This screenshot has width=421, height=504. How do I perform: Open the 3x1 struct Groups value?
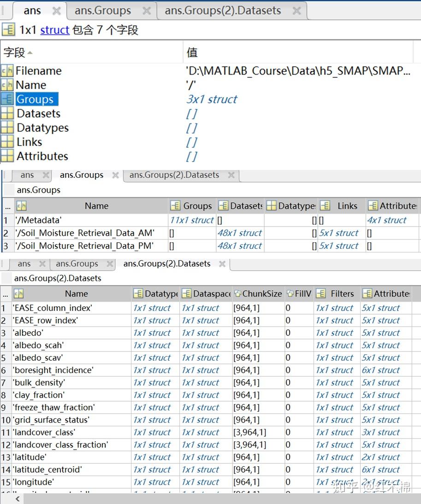point(212,99)
